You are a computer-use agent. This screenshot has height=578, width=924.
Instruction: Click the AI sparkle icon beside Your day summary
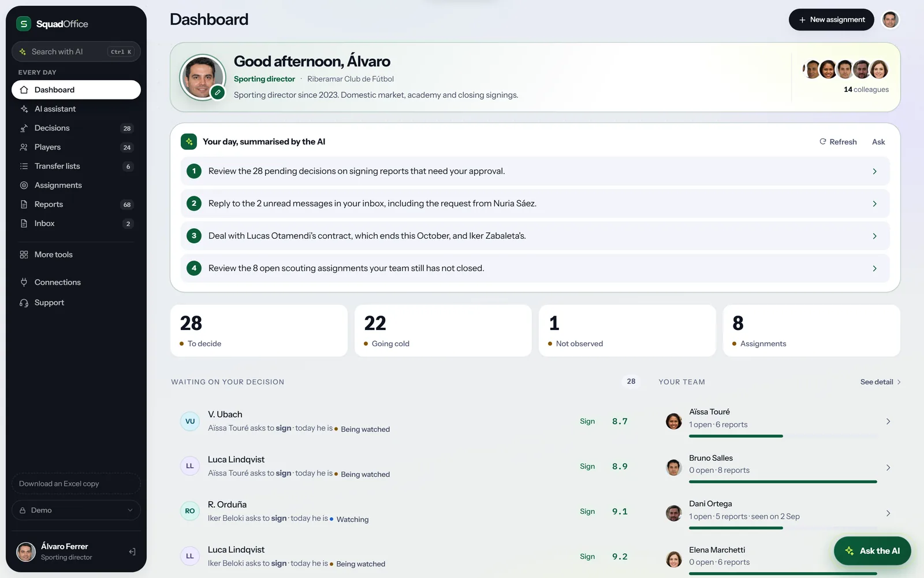pyautogui.click(x=189, y=142)
